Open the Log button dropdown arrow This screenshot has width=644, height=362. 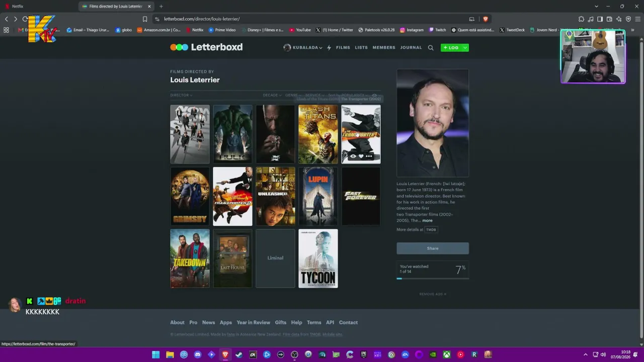[x=465, y=48]
